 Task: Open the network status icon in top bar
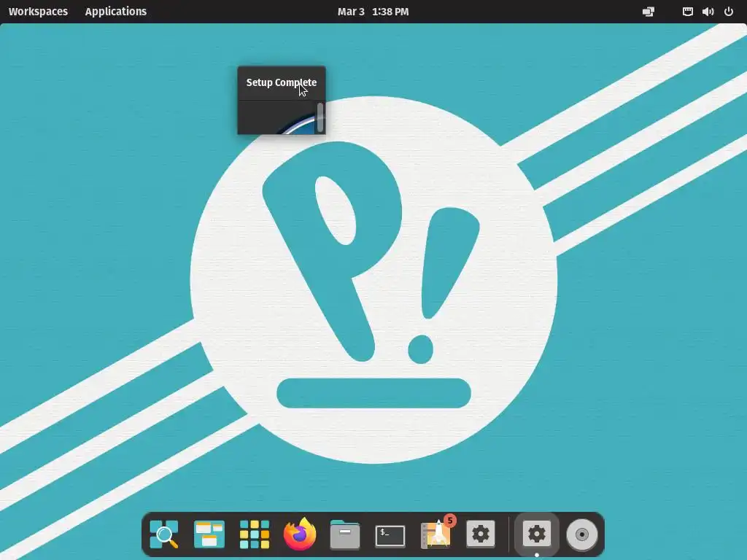(x=687, y=12)
